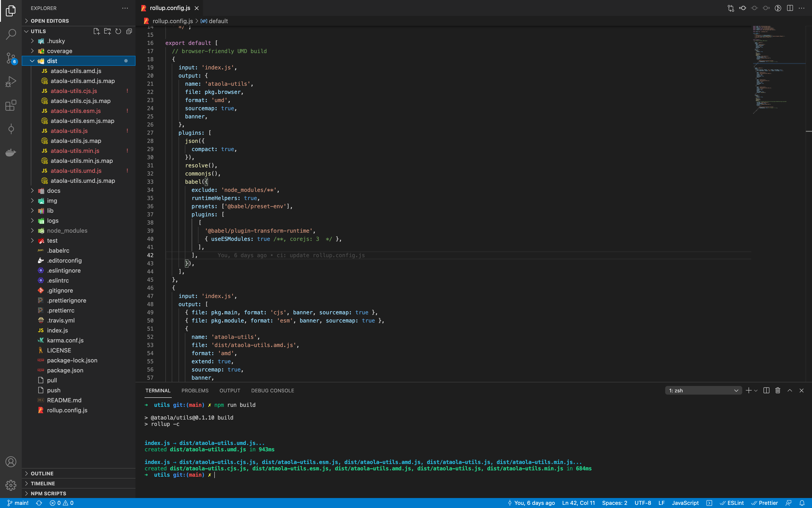The width and height of the screenshot is (812, 508).
Task: Refresh the Explorer file tree
Action: (x=118, y=31)
